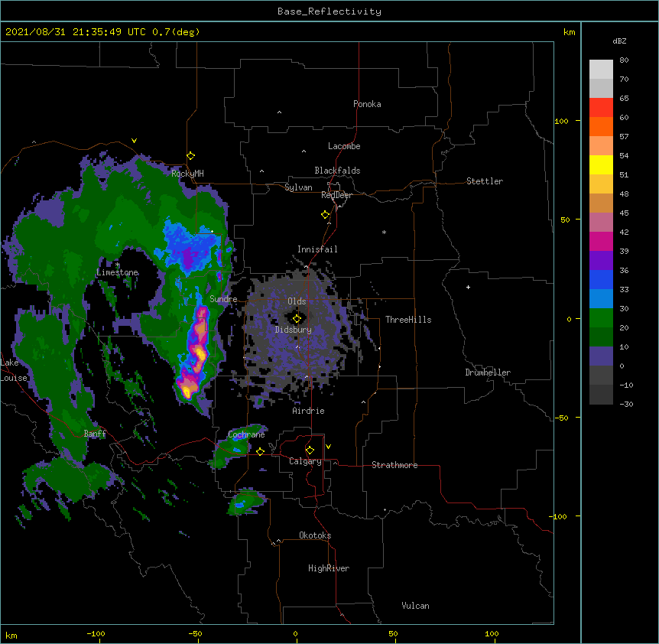Viewport: 659px width, 644px height.
Task: Click the Lake Louise label
Action: [14, 370]
